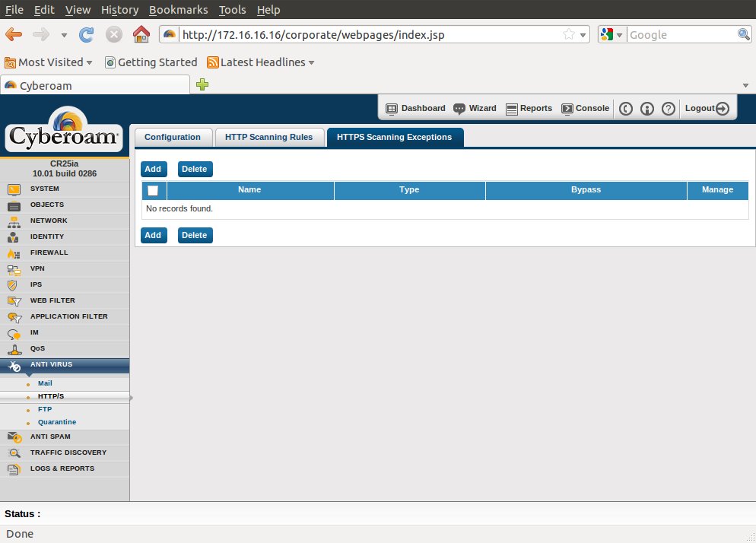Image resolution: width=756 pixels, height=543 pixels.
Task: Open the list all tabs dropdown arrow
Action: pos(745,85)
